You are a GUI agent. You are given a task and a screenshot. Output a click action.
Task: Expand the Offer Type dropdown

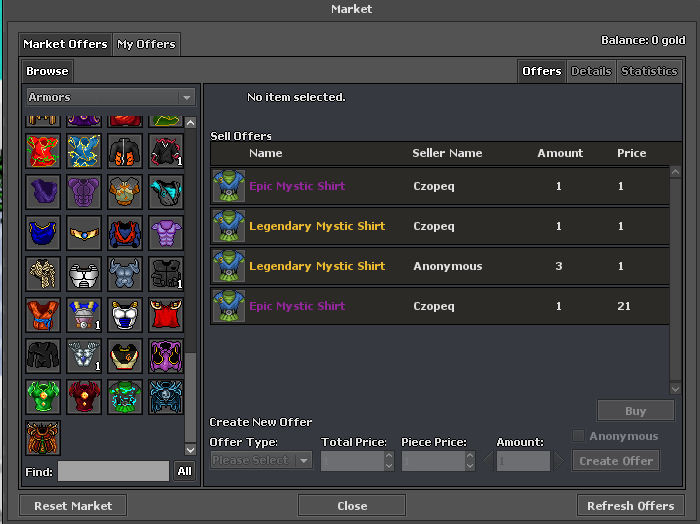pyautogui.click(x=261, y=461)
